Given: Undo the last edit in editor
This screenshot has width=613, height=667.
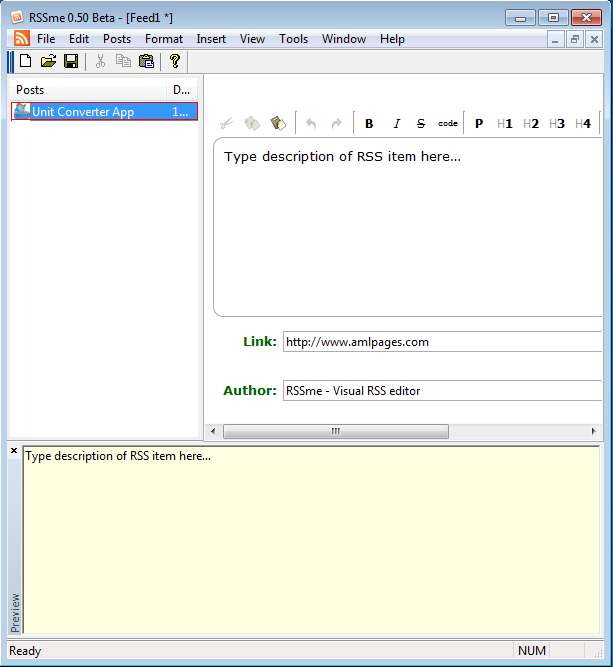Looking at the screenshot, I should tap(311, 123).
